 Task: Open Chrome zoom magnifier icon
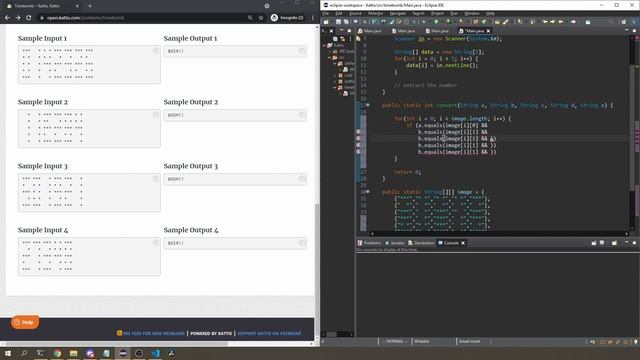(250, 18)
